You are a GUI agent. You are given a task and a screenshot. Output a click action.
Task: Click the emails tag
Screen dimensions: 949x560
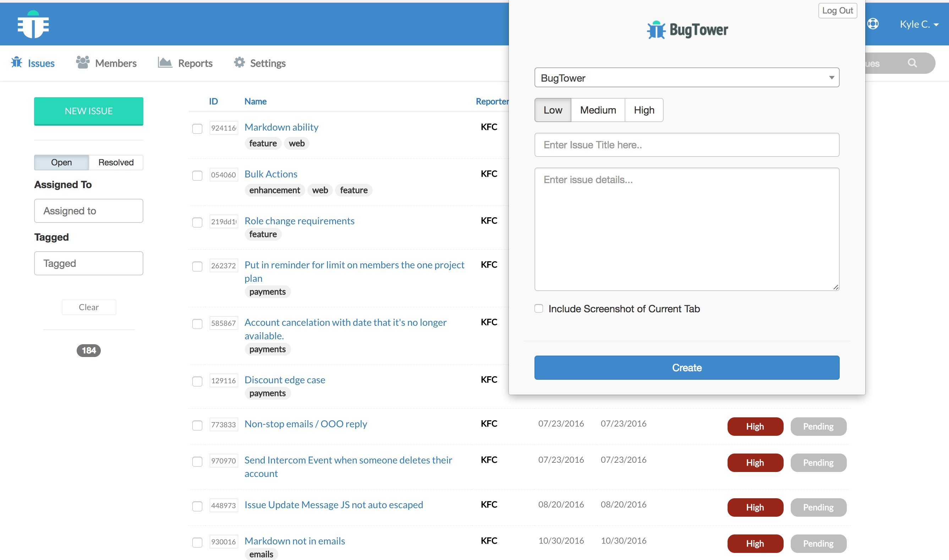point(261,554)
